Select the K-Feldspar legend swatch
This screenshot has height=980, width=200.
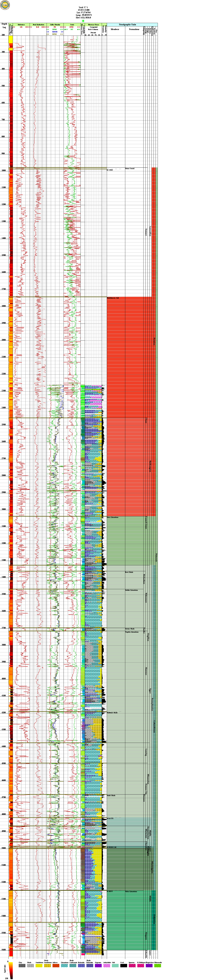(141, 966)
